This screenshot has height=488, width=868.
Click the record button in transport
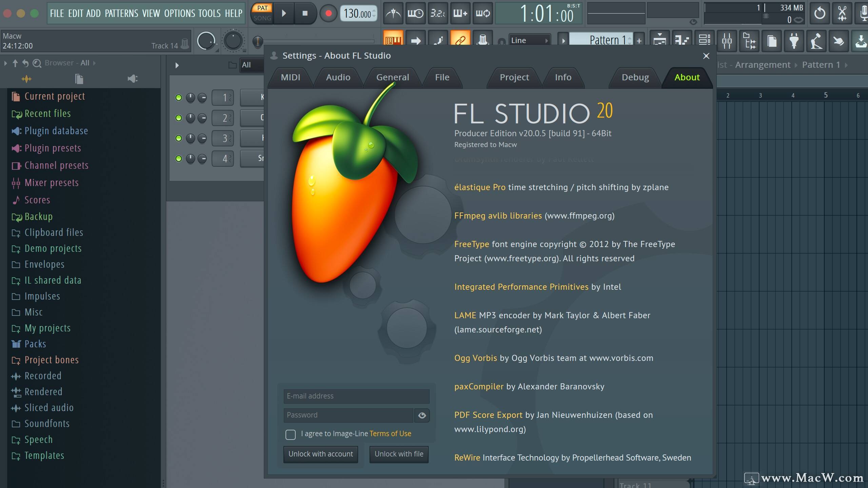click(327, 13)
